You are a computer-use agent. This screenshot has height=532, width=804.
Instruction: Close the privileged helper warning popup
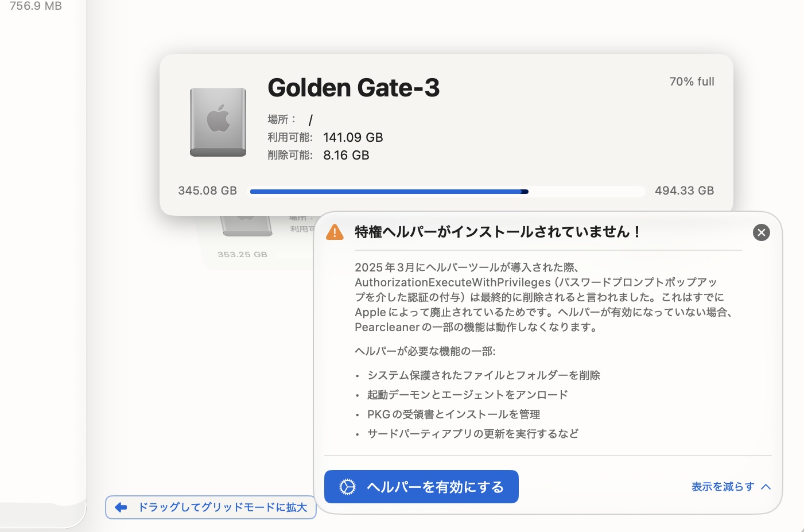click(x=761, y=232)
